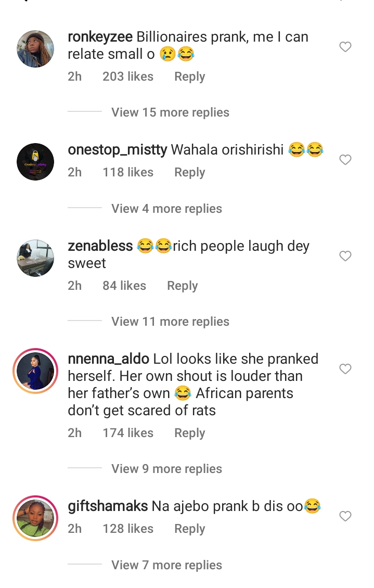Viewport: 374px width, 588px height.
Task: Open the ronkeyzee username link
Action: click(x=100, y=37)
